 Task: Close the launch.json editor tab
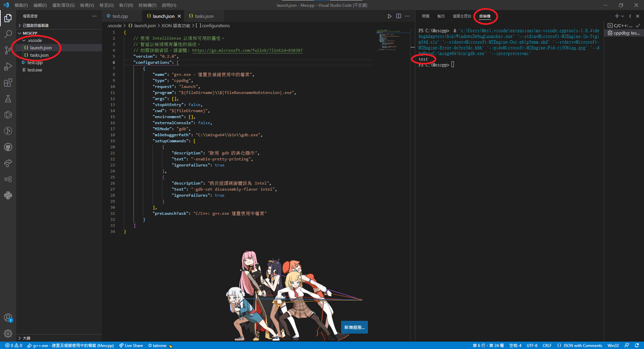pos(179,16)
